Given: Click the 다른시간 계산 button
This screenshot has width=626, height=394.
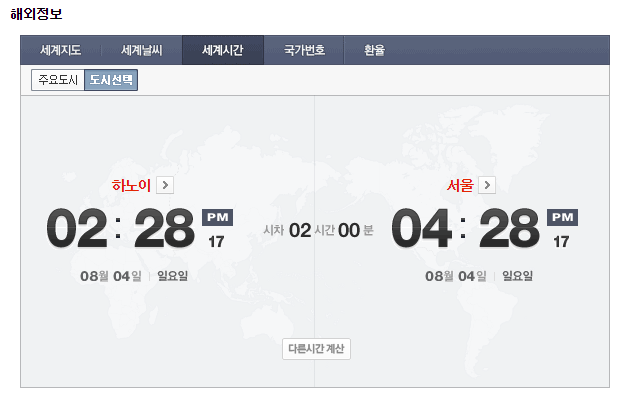Looking at the screenshot, I should (316, 349).
